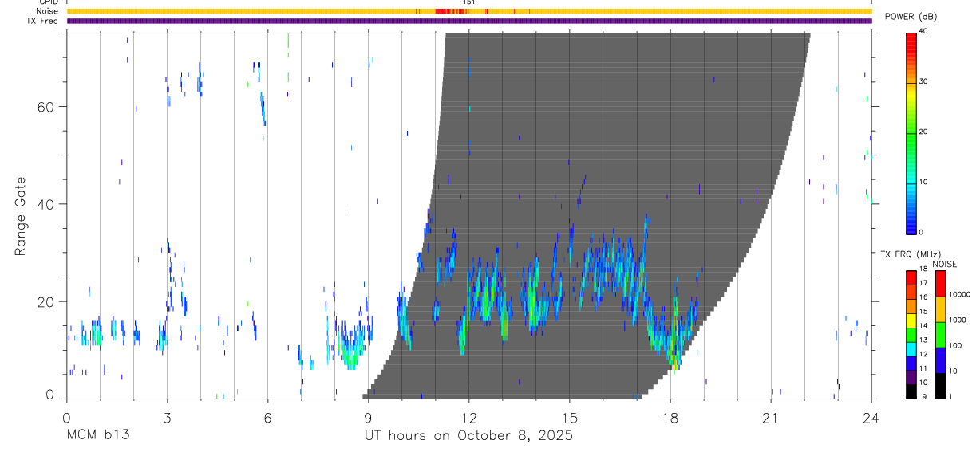The height and width of the screenshot is (452, 980).
Task: Click the NOISE color scale
Action: tap(940, 334)
